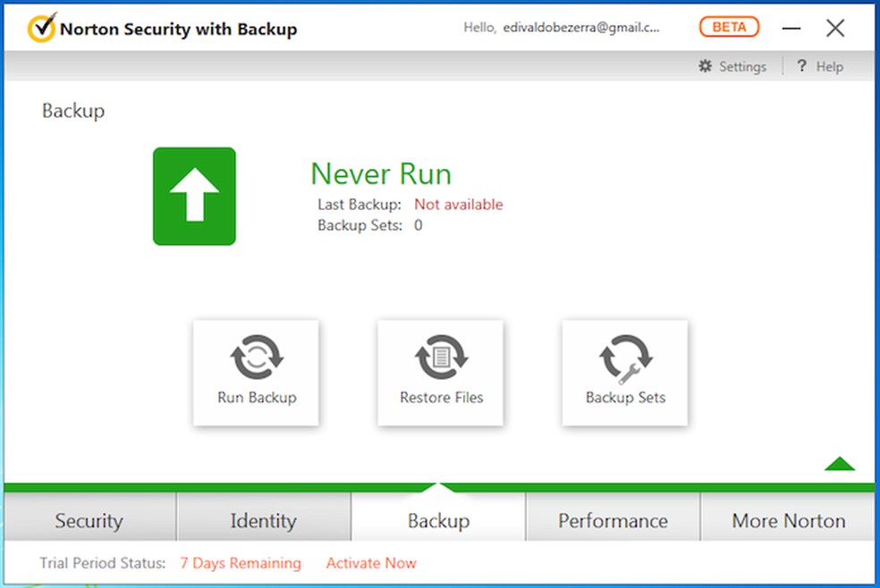Viewport: 880px width, 588px height.
Task: Expand the green triangle arrow panel toggle
Action: [840, 463]
